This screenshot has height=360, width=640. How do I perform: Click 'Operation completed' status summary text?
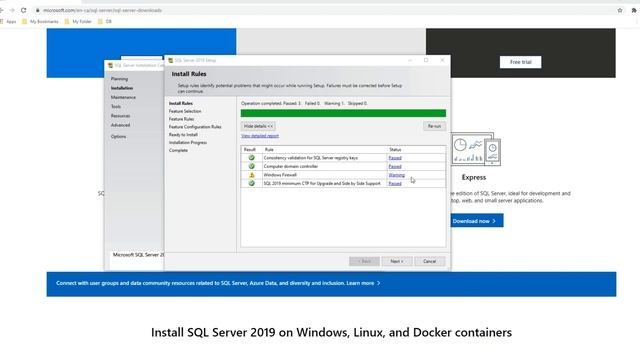pyautogui.click(x=304, y=104)
